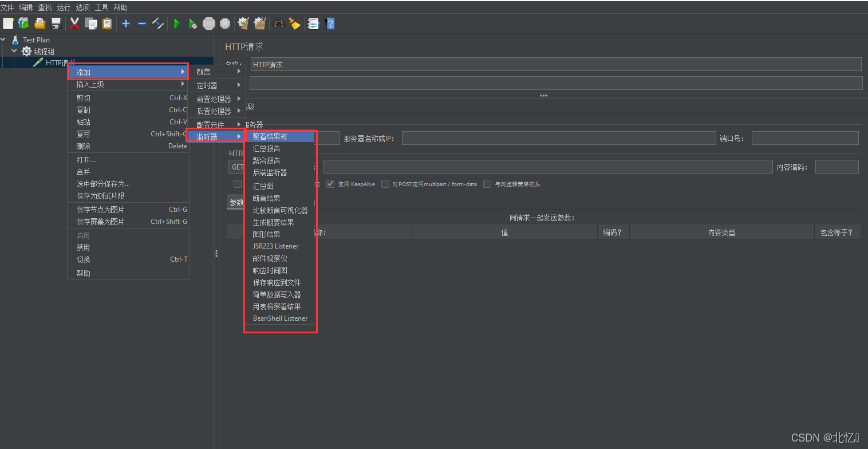
Task: Start the test with green play icon
Action: [x=177, y=23]
